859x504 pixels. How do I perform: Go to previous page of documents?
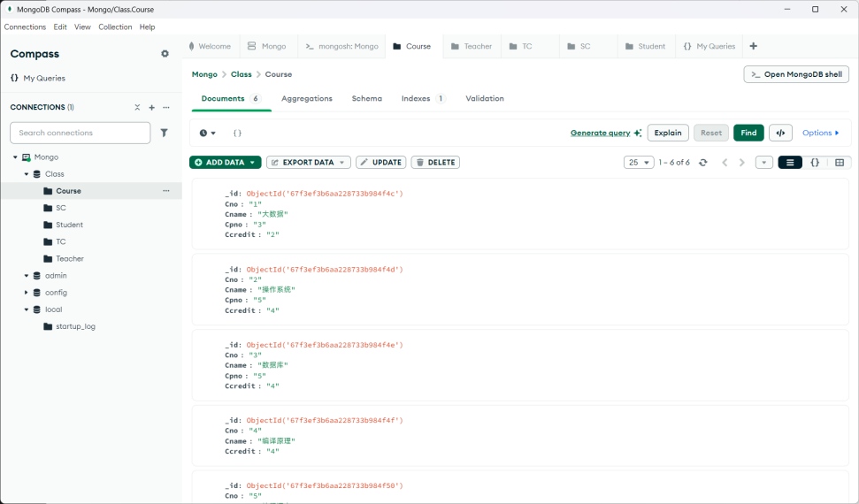725,163
